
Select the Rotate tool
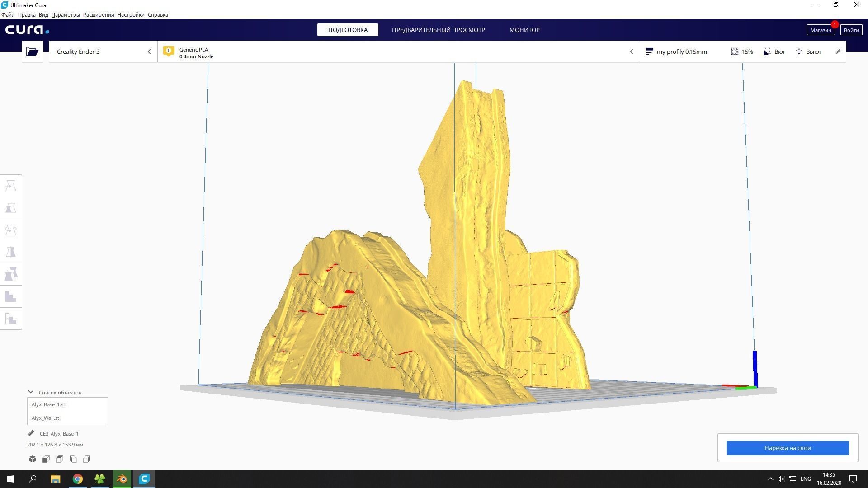pyautogui.click(x=11, y=230)
